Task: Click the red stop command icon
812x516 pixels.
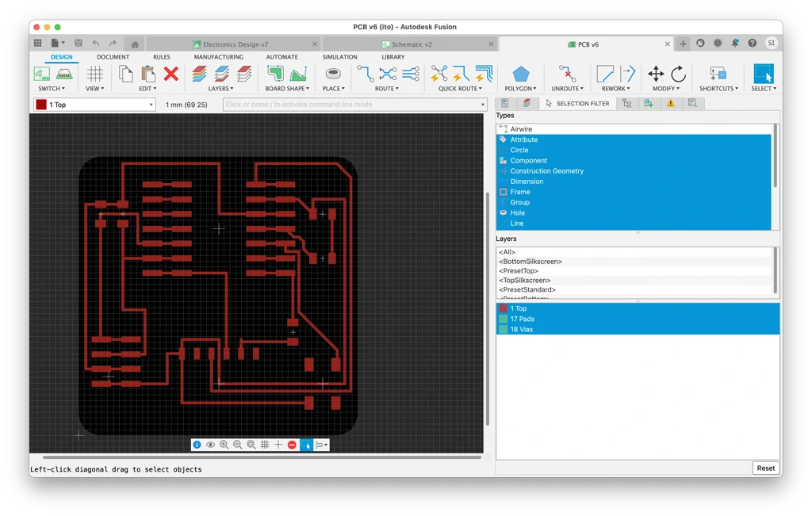Action: tap(292, 445)
